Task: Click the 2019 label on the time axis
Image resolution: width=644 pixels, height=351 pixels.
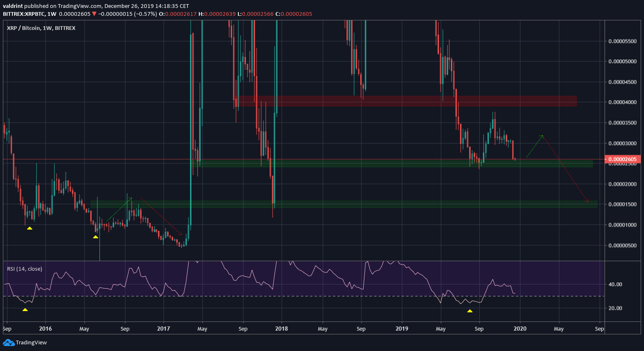Action: tap(401, 329)
